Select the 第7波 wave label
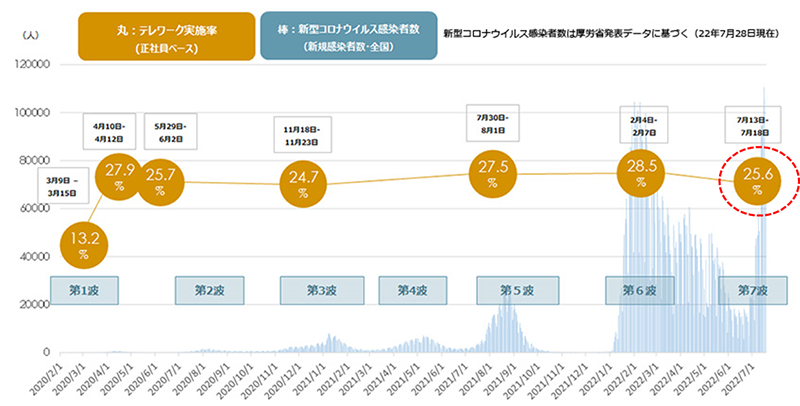 click(752, 290)
